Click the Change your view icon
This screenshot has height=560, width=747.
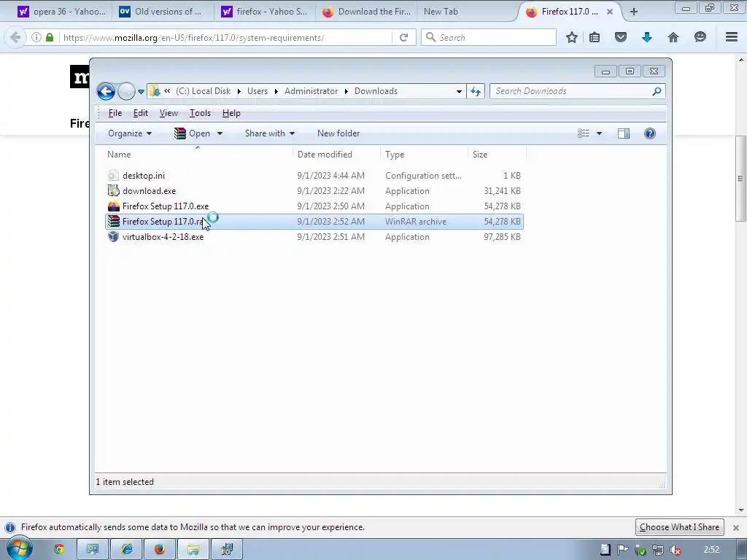(583, 133)
